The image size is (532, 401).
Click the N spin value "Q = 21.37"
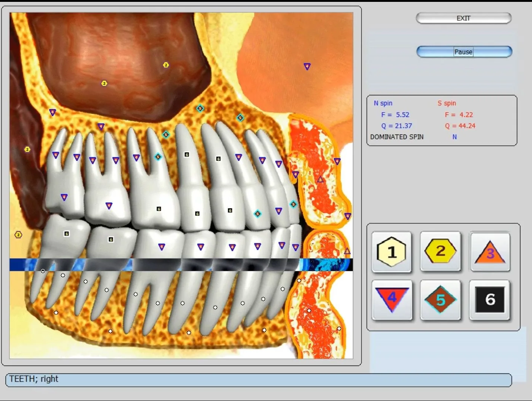396,126
